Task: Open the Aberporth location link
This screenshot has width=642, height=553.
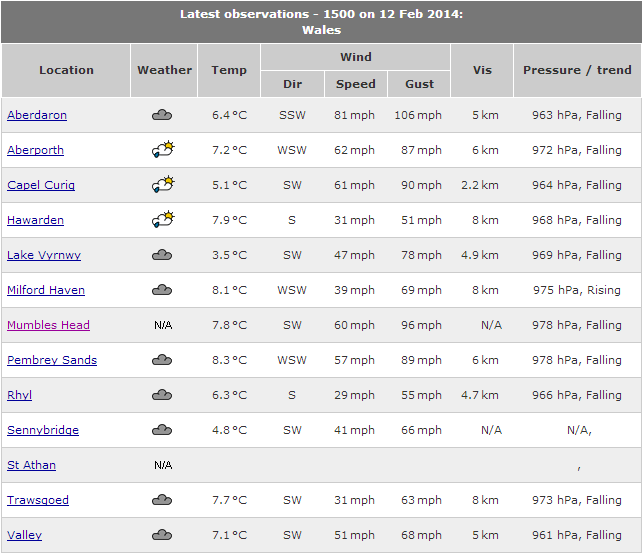Action: click(x=36, y=150)
